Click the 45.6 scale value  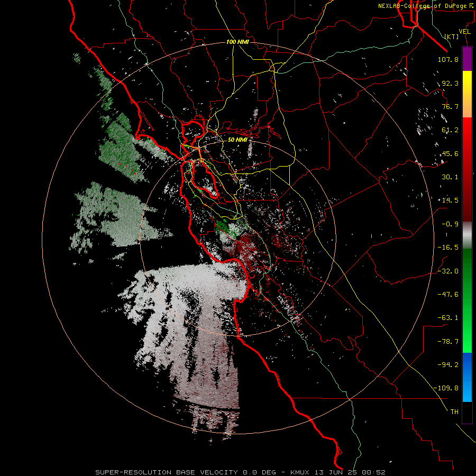450,153
